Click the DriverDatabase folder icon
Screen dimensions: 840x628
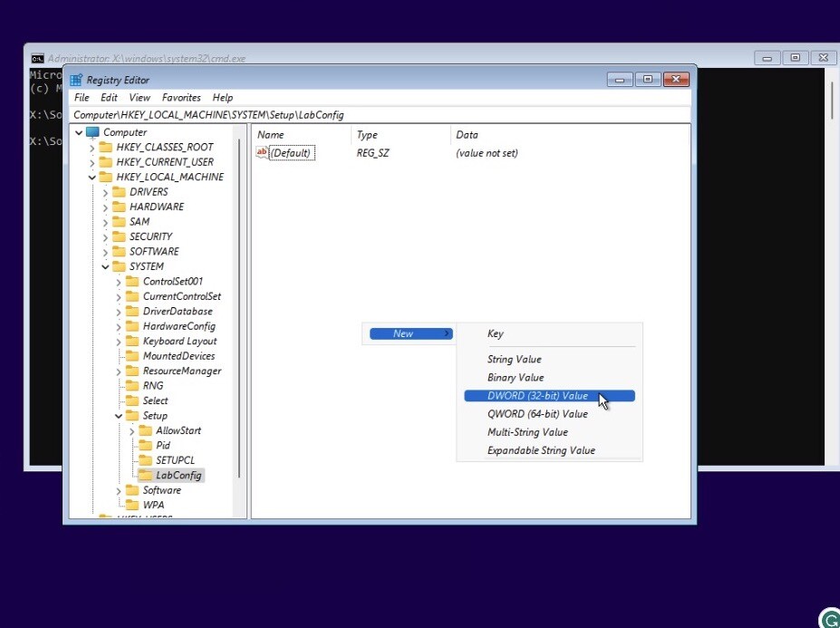[132, 312]
